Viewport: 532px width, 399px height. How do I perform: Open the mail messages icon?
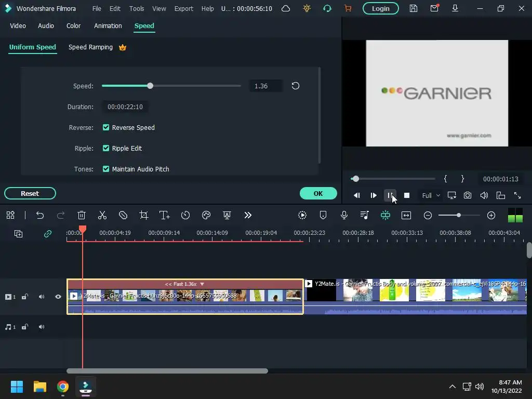point(434,8)
